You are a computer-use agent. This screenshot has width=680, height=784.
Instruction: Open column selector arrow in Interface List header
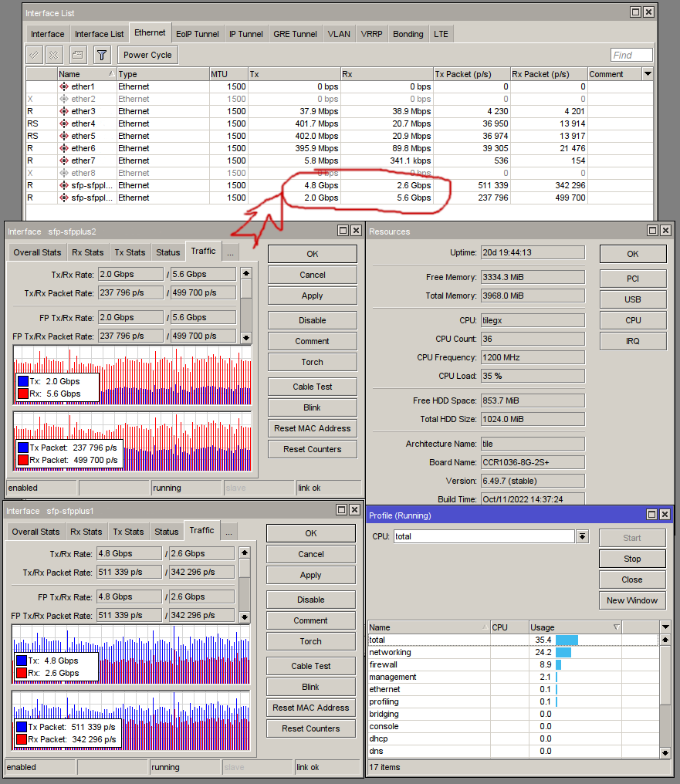(648, 74)
